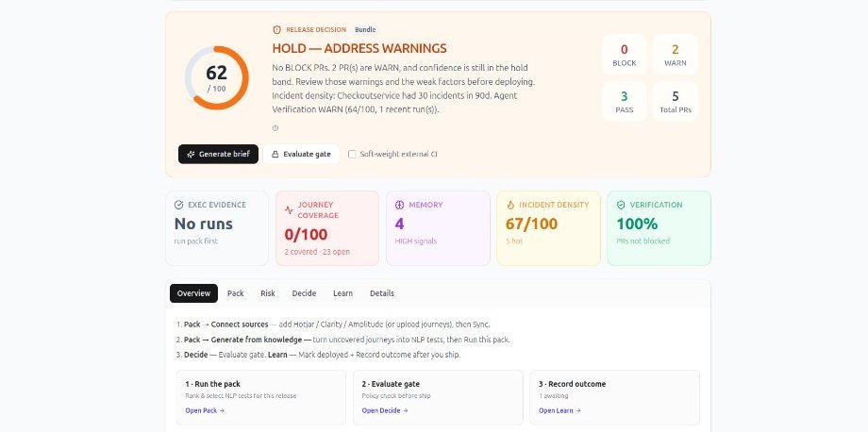Open the Journey Coverage 0/100 card

pos(327,228)
